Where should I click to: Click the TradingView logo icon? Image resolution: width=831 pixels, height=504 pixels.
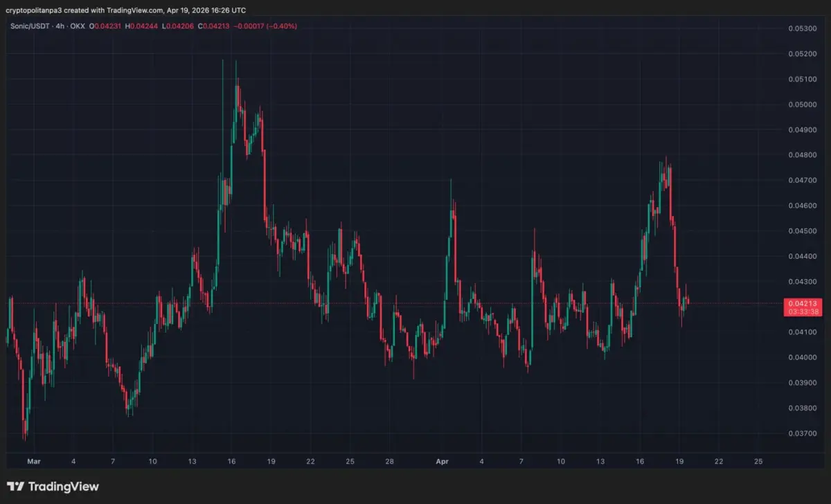(16, 487)
